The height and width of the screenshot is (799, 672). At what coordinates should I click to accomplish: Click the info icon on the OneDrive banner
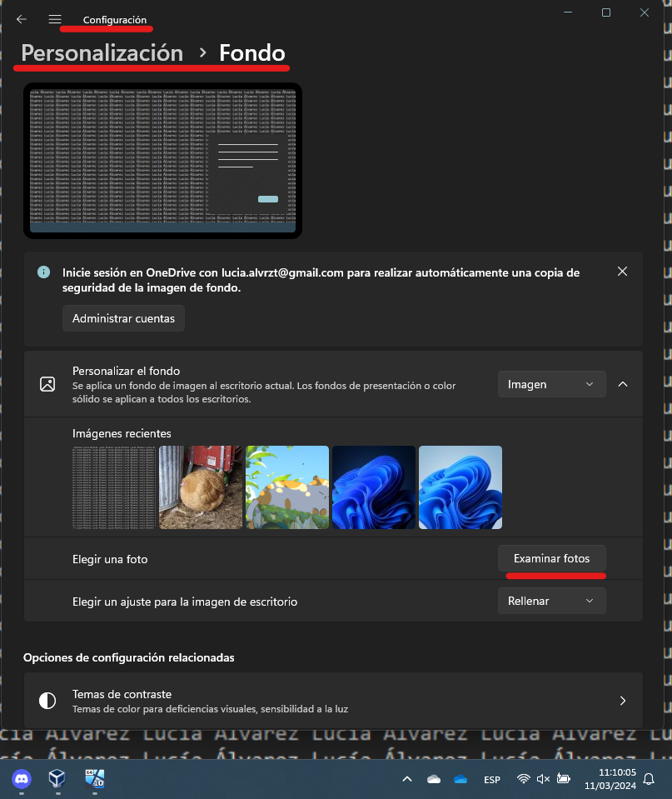(x=44, y=272)
